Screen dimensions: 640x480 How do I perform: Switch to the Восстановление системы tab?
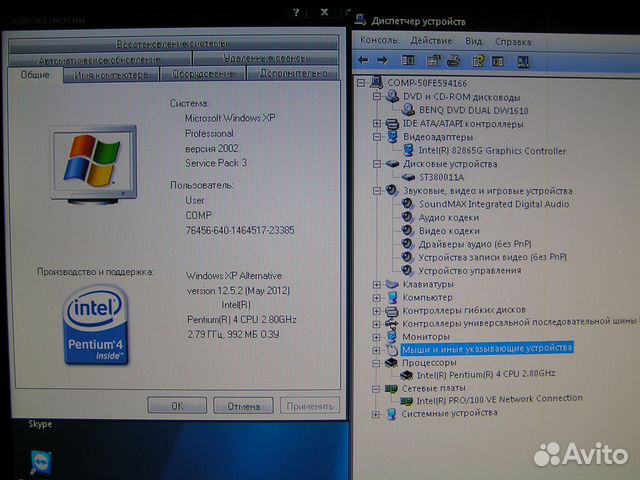(173, 44)
